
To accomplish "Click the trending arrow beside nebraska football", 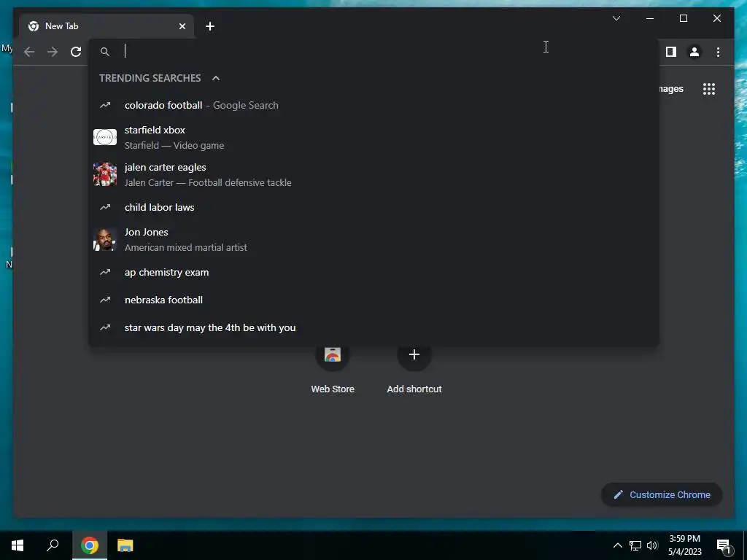I will [105, 300].
